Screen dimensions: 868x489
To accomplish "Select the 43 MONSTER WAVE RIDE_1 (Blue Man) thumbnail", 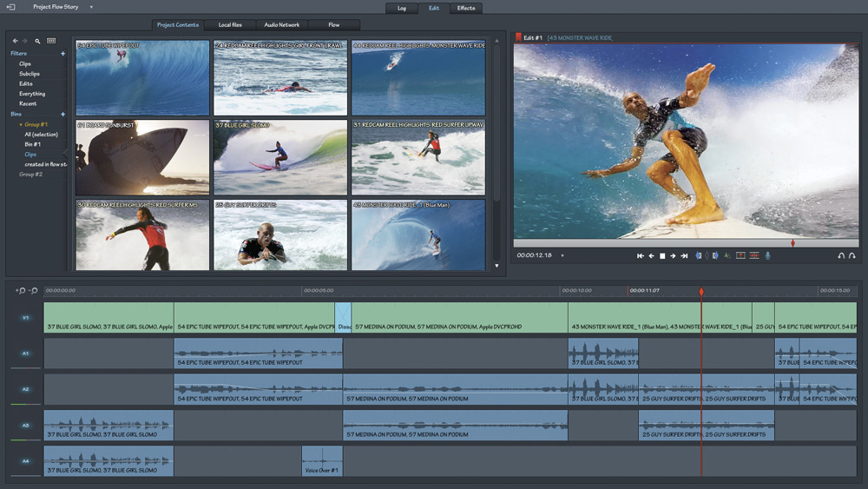I will click(418, 235).
